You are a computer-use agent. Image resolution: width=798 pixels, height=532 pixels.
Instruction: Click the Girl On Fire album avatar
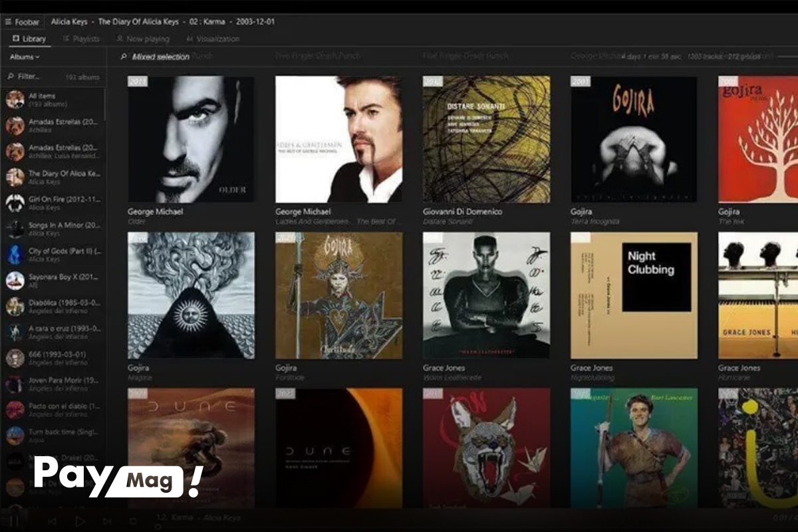point(15,203)
